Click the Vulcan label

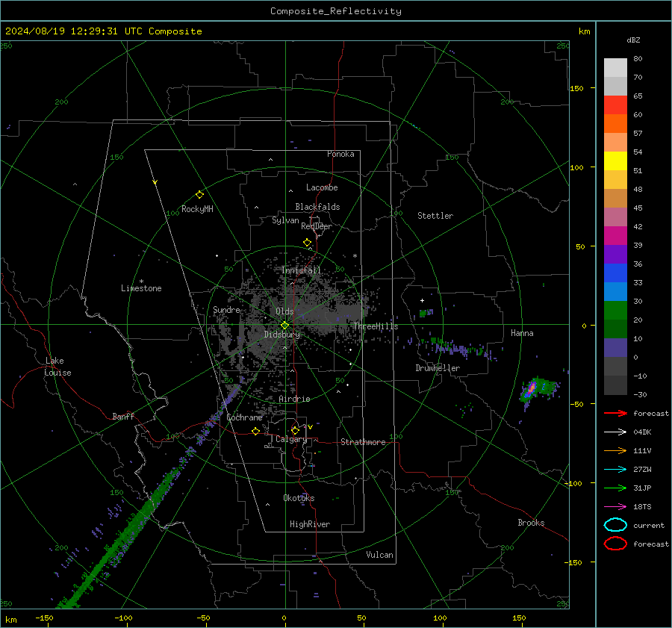tap(380, 555)
